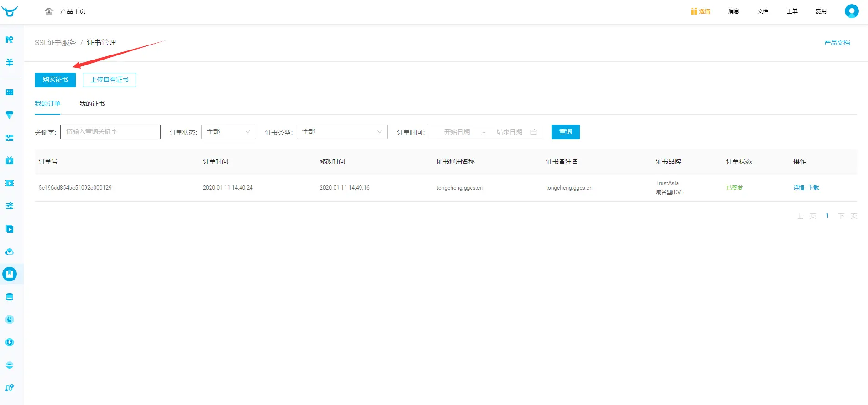Screen dimensions: 868x405
Task: Click the 上一页 pagination button
Action: [x=807, y=216]
